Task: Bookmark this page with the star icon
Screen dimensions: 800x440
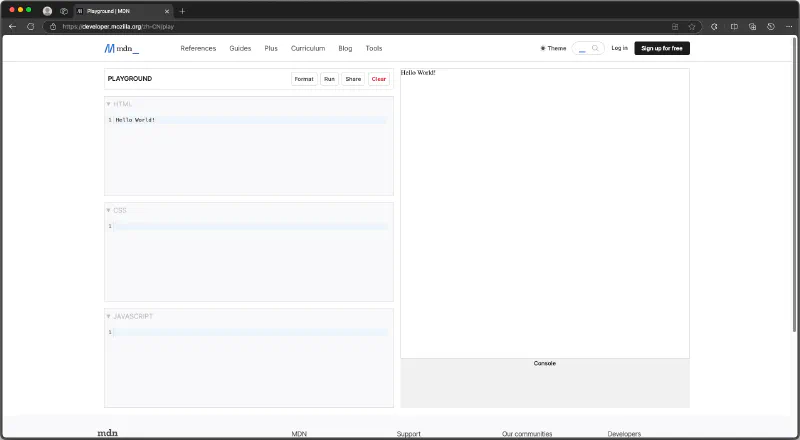Action: click(692, 27)
